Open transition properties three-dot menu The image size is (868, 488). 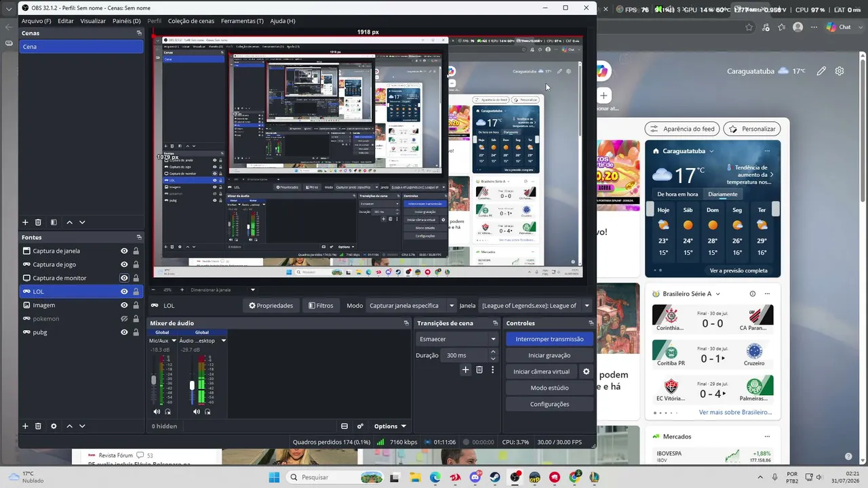(492, 370)
